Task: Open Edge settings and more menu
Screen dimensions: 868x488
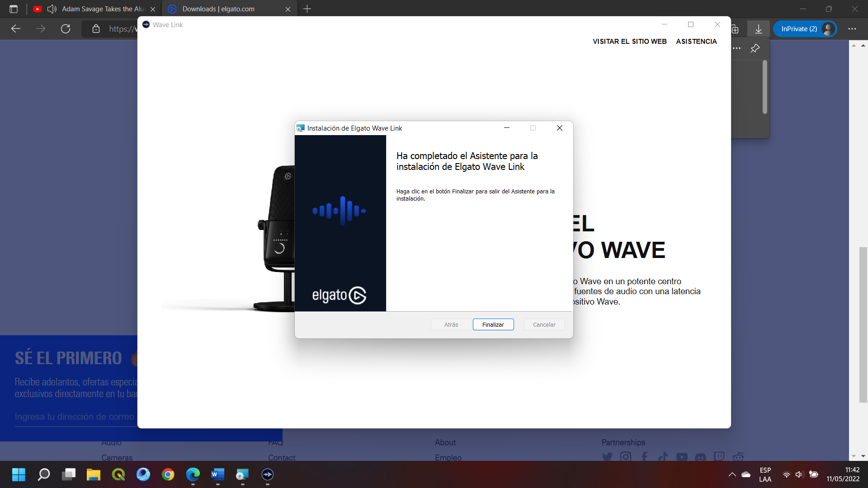Action: click(x=852, y=29)
